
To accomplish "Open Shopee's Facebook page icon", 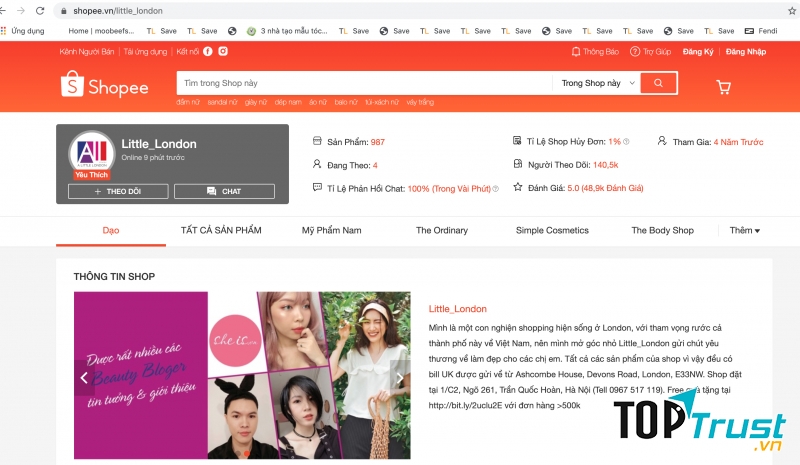I will click(208, 51).
